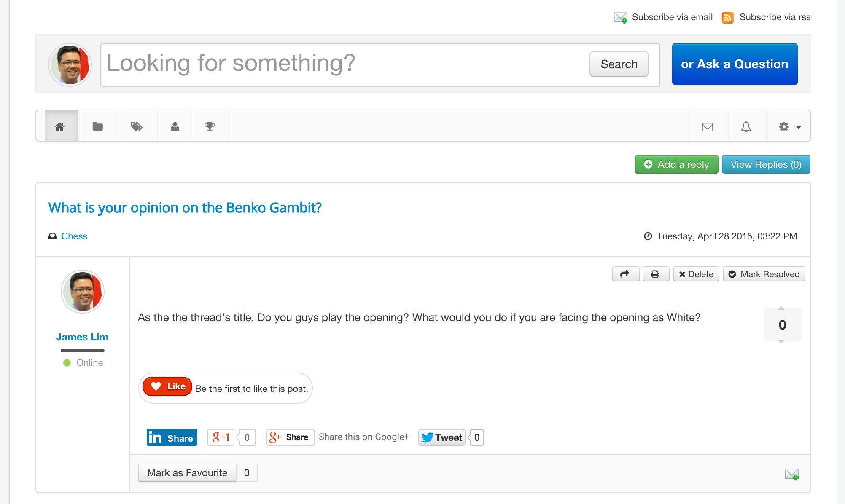Viewport: 845px width, 504px height.
Task: Click the tags icon in toolbar
Action: coord(136,126)
